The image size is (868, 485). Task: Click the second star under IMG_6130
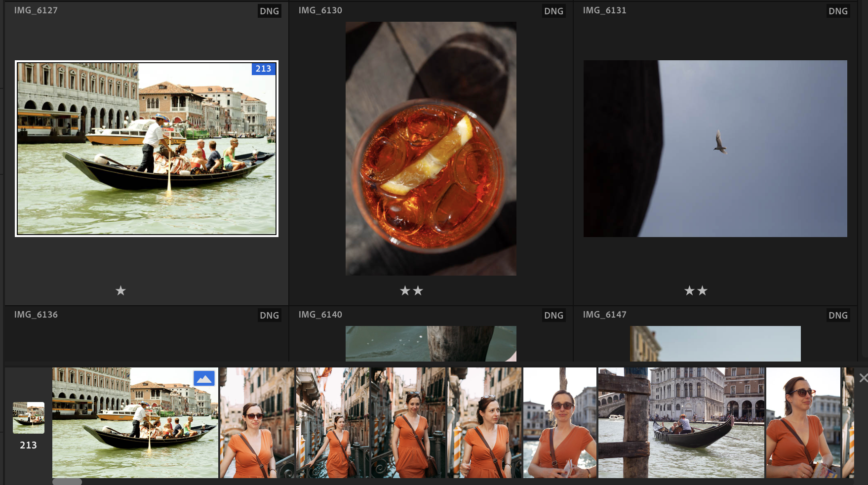click(418, 290)
